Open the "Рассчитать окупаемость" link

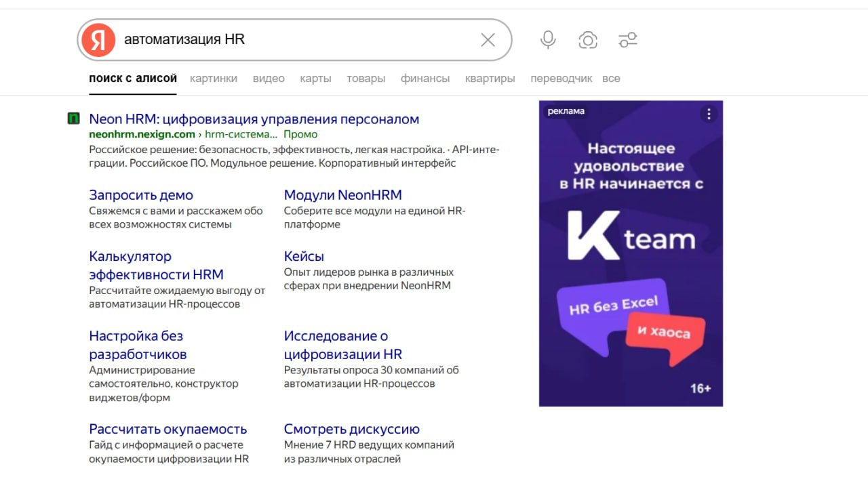click(x=168, y=429)
